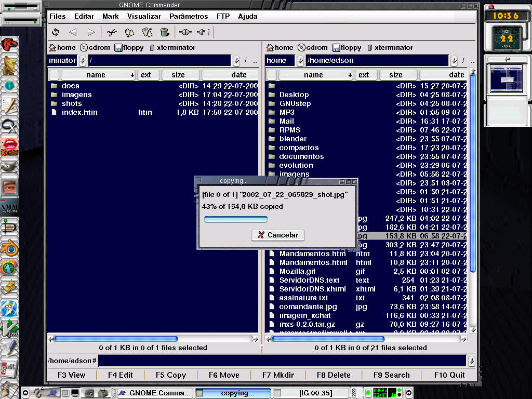
Task: Open the Parâmetros menu
Action: pyautogui.click(x=189, y=16)
